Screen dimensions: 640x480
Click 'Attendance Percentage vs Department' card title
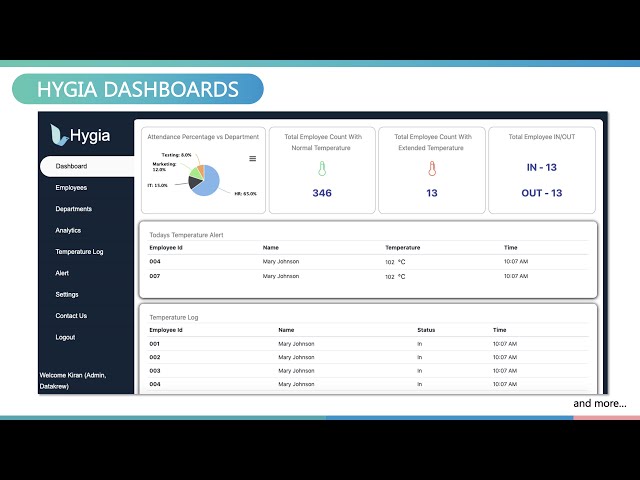203,137
